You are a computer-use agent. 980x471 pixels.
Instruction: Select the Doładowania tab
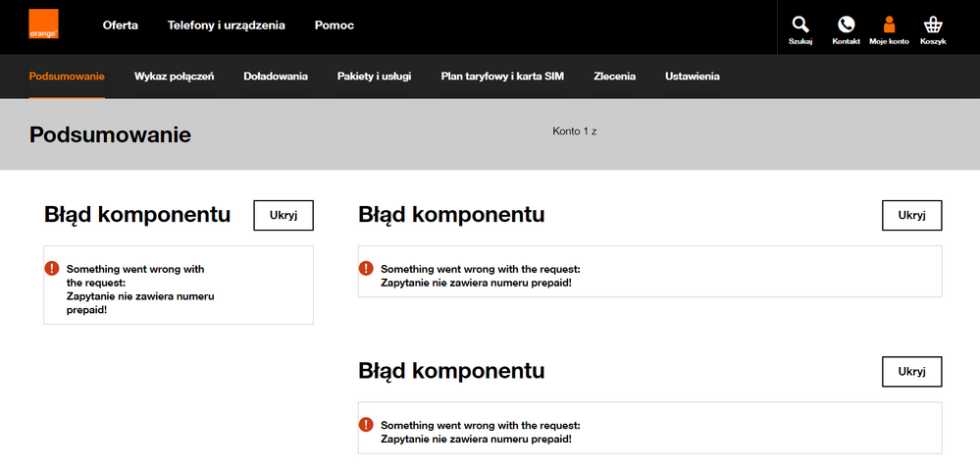[x=276, y=77]
